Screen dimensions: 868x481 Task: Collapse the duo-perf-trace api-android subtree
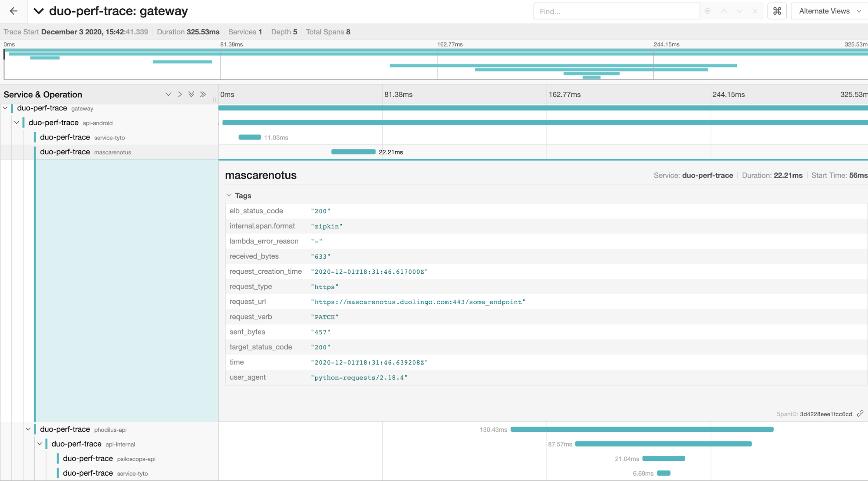point(16,122)
